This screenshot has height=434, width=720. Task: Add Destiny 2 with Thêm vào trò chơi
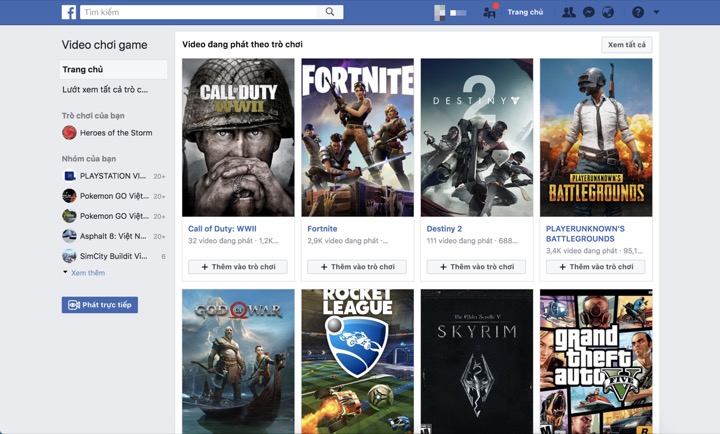pyautogui.click(x=476, y=267)
